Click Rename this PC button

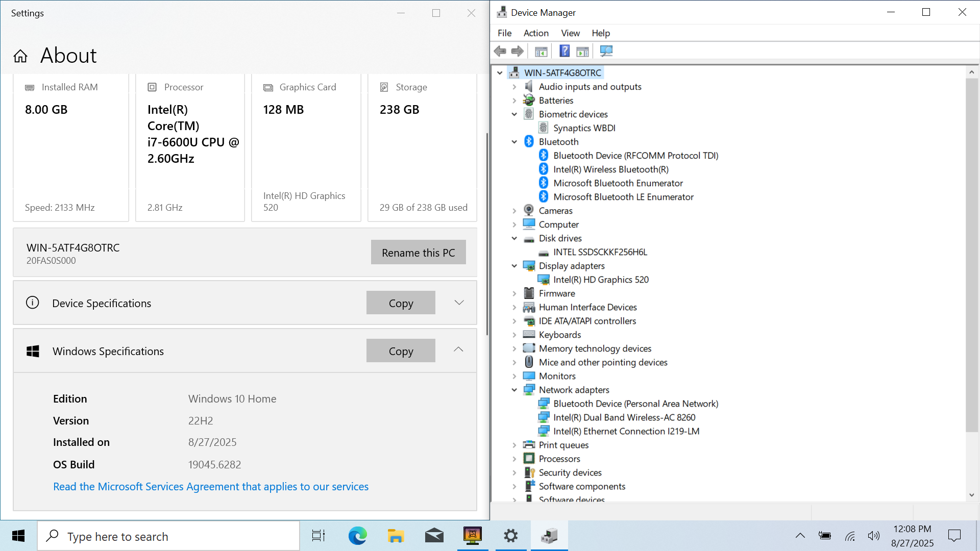click(419, 253)
